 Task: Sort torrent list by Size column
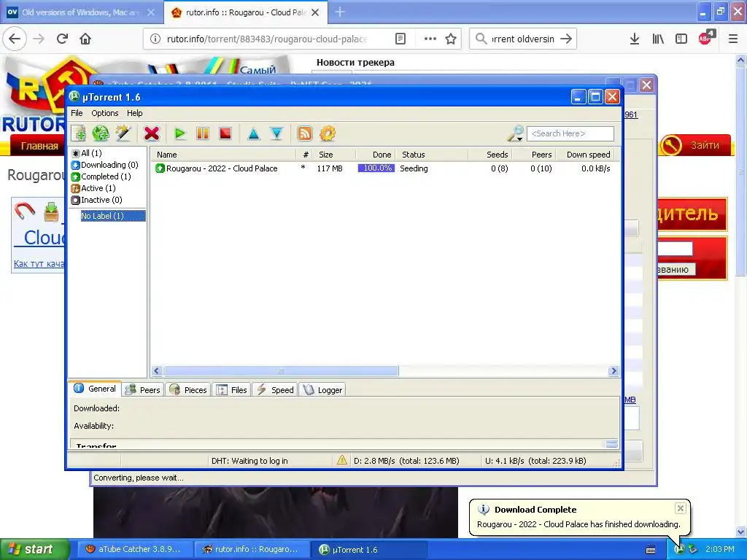334,155
